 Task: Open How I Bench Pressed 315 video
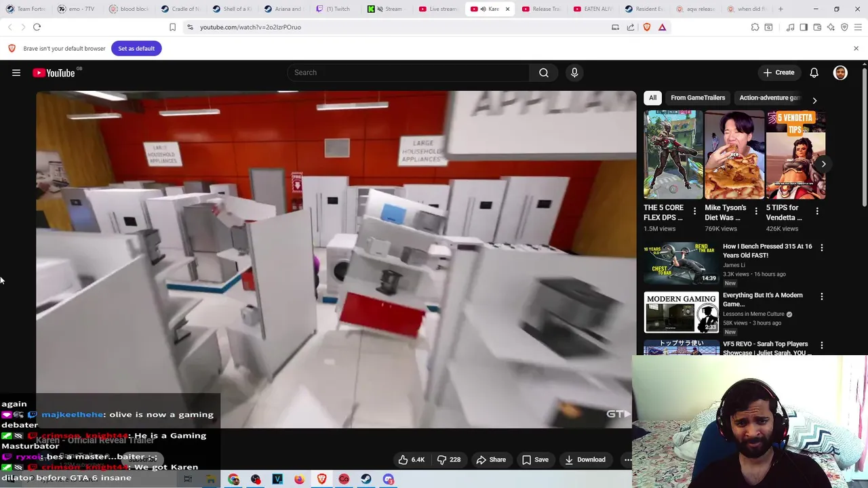pos(767,251)
